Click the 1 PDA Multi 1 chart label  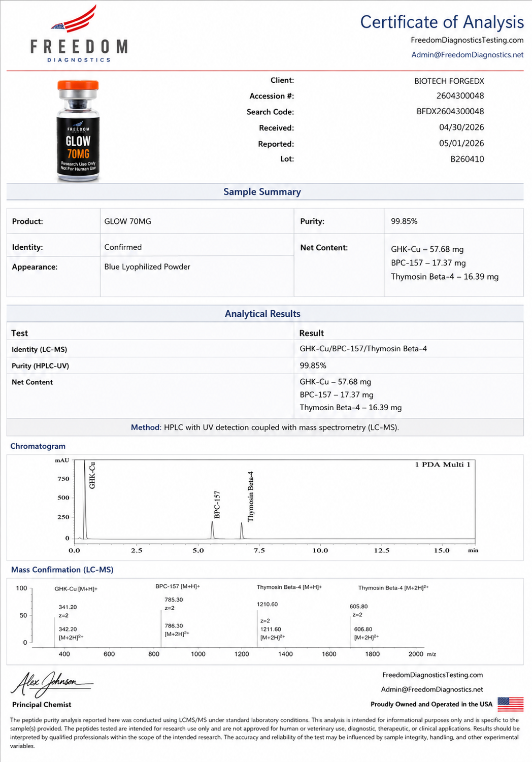tap(443, 465)
